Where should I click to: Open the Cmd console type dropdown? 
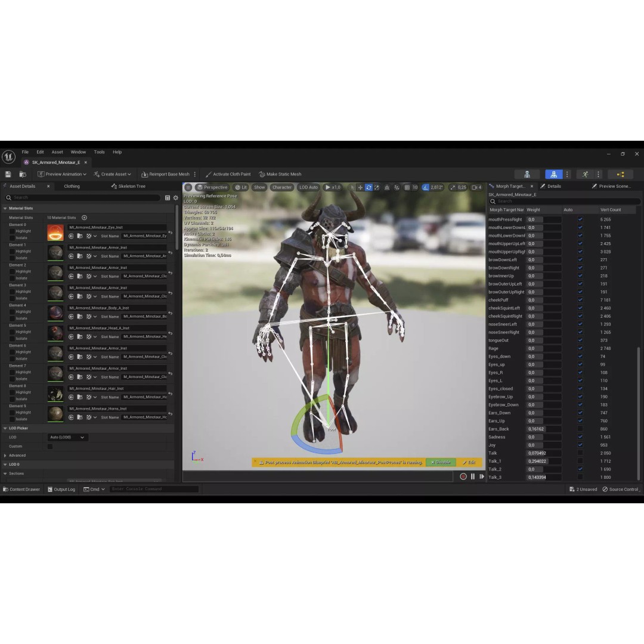[x=94, y=489]
